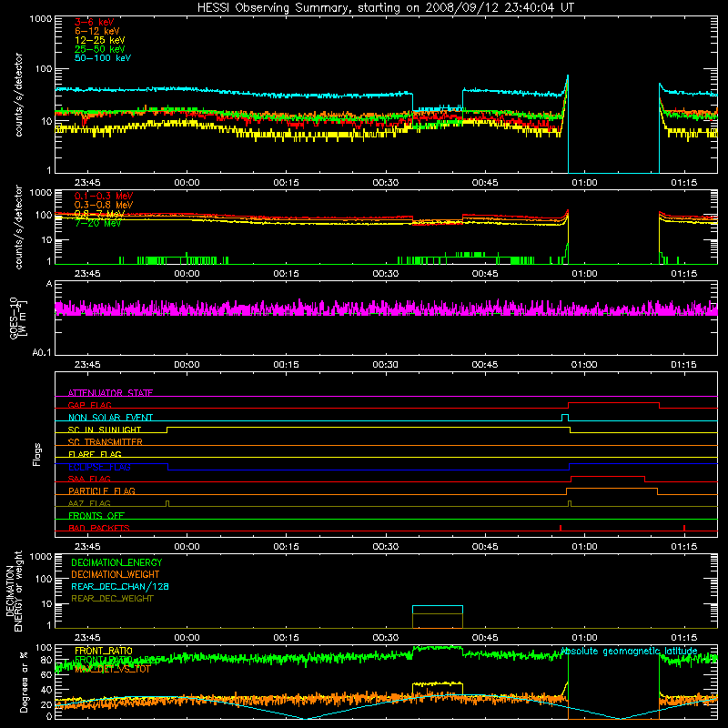Screen dimensions: 728x728
Task: Click the cyan REAR_DEC_CHAN box in decimation panel
Action: click(438, 610)
